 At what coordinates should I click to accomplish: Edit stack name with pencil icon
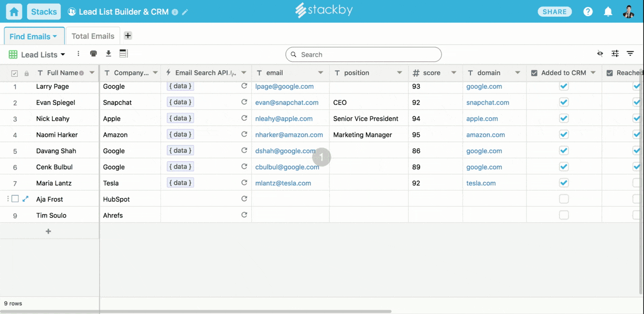point(185,12)
